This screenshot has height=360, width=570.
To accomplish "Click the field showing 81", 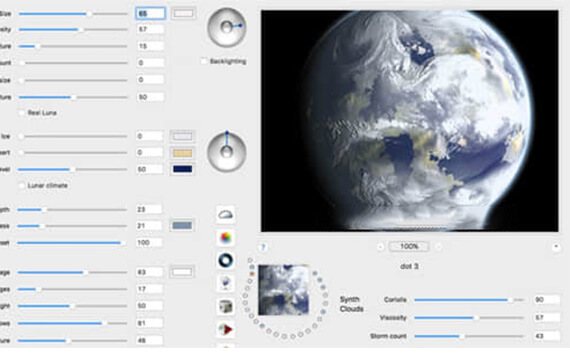I will (x=149, y=323).
